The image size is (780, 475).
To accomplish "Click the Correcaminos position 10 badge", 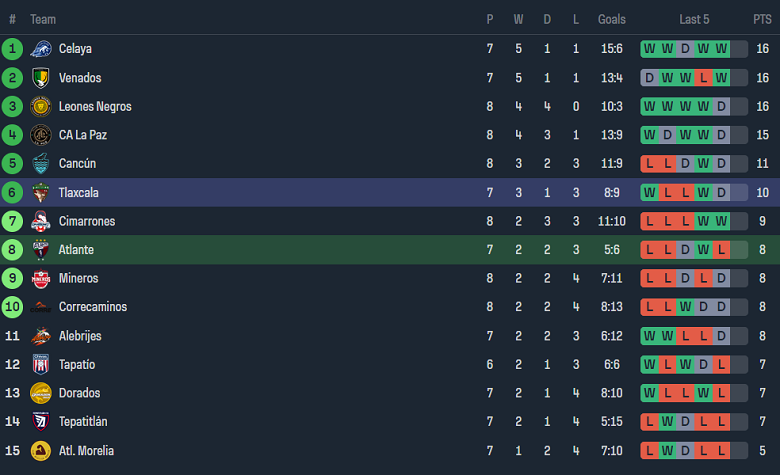I will coord(12,307).
